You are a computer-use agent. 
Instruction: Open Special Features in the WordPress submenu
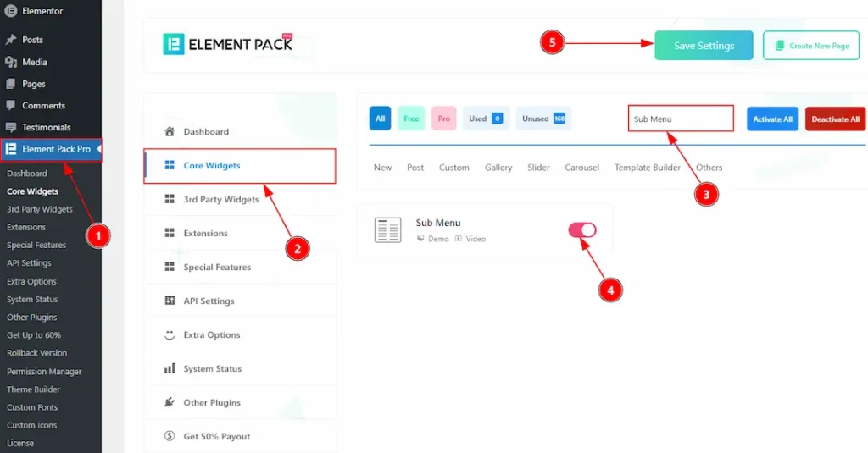tap(36, 245)
